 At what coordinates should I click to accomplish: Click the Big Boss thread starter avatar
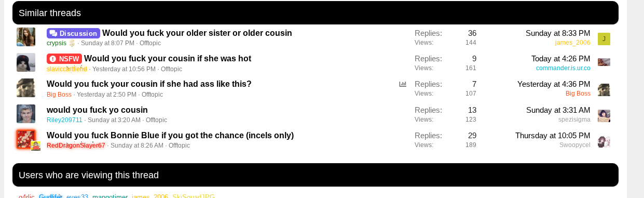(26, 88)
